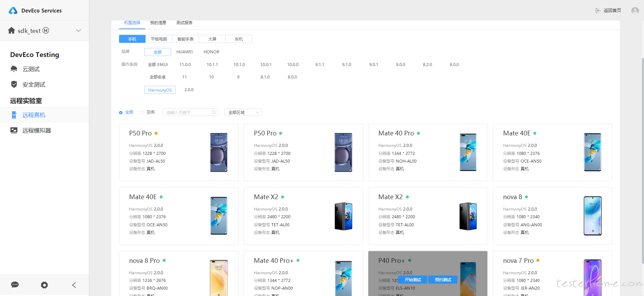Click the nova 7 Pro device title

(x=518, y=260)
